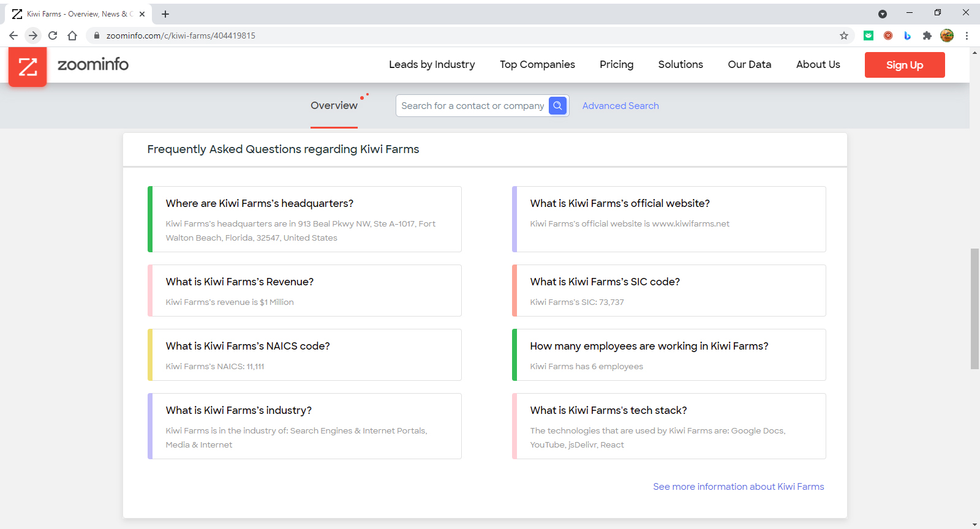Click the zoominfo wordmark text logo
This screenshot has height=529, width=980.
click(93, 64)
